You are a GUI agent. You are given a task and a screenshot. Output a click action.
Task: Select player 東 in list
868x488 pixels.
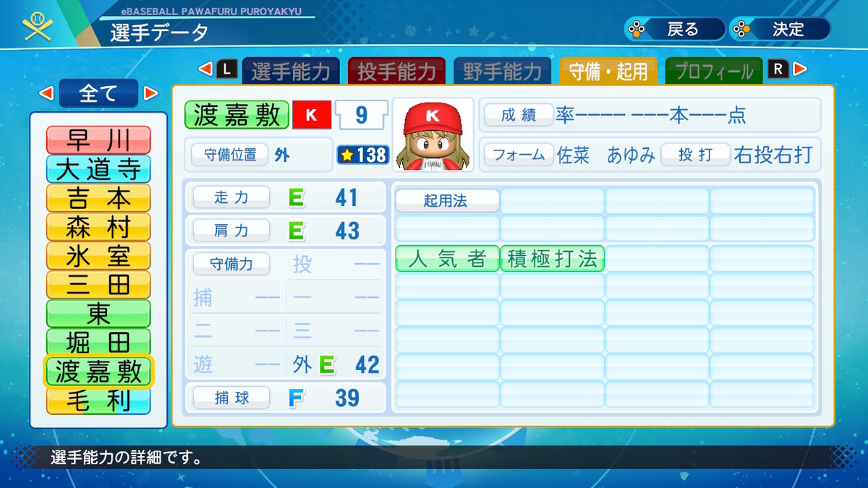coord(98,313)
